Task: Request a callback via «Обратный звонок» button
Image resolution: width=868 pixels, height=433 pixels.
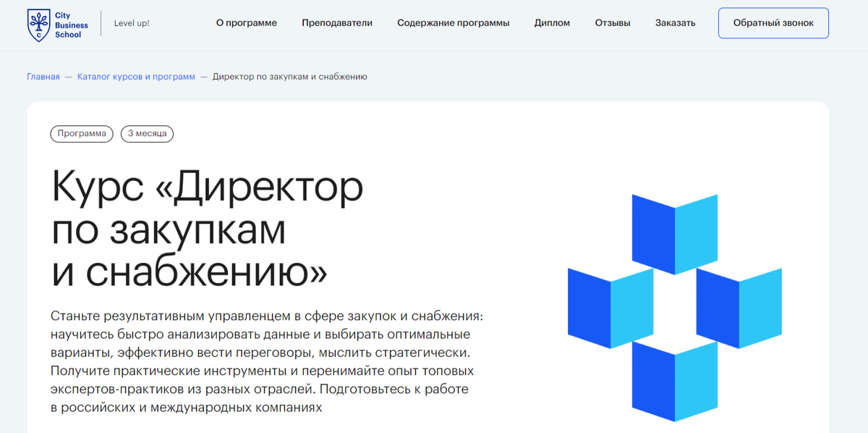Action: pos(773,23)
